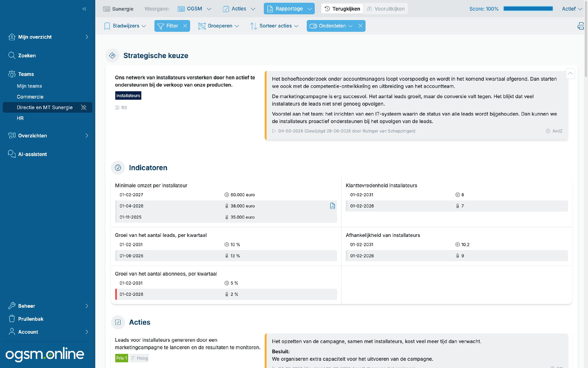Image resolution: width=588 pixels, height=368 pixels.
Task: Click the Installateurs tag
Action: (x=128, y=96)
